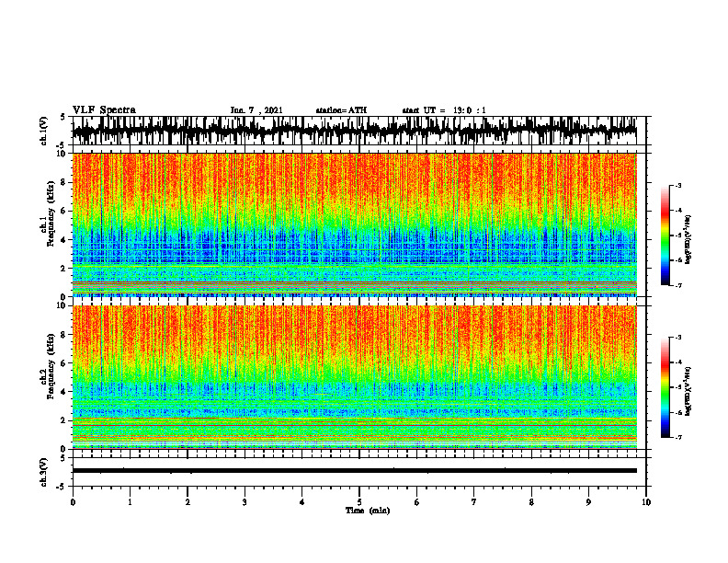Viewport: 728px width, 563px height.
Task: Click the time axis tick label "10"
Action: 646,502
